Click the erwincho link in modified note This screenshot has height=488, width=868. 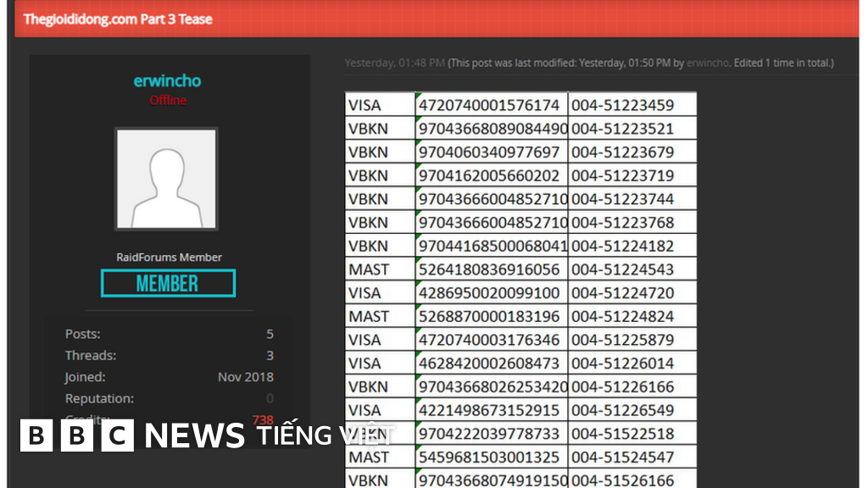click(x=707, y=64)
